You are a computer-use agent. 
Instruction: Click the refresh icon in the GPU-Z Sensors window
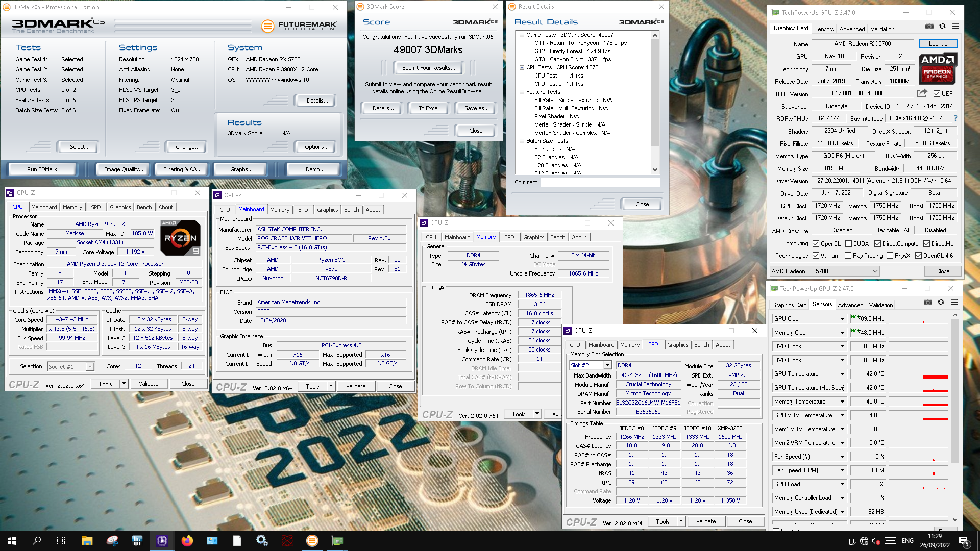941,302
